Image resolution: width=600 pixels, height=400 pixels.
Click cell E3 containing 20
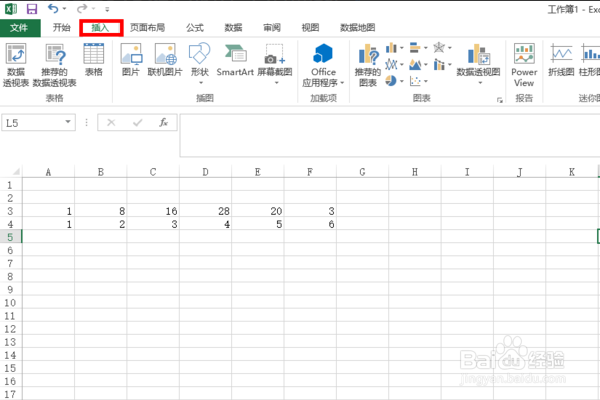tap(258, 211)
